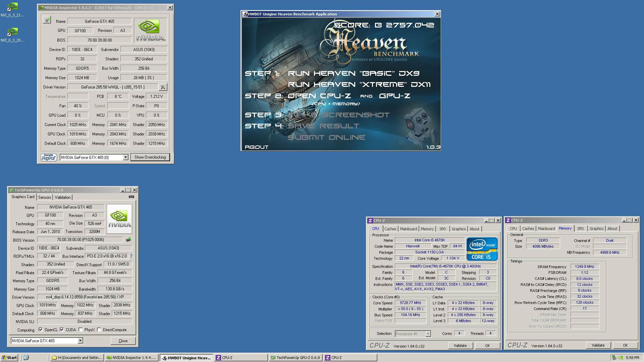Minimize the CPU-Z Memory window
Screen dimensions: 644x362
(x=624, y=220)
